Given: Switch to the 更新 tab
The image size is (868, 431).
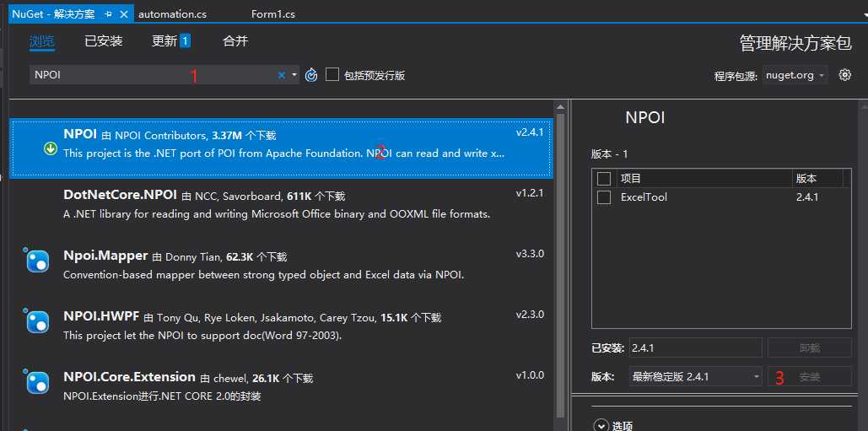Looking at the screenshot, I should (171, 41).
